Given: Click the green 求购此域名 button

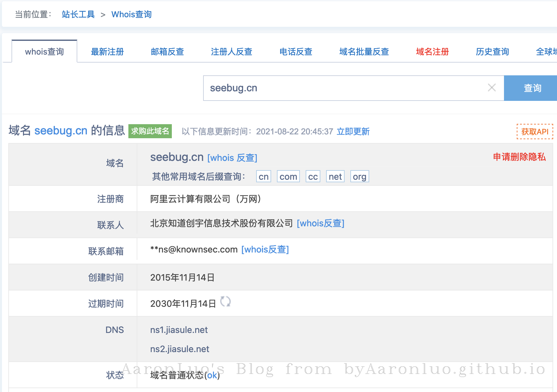Looking at the screenshot, I should point(150,131).
